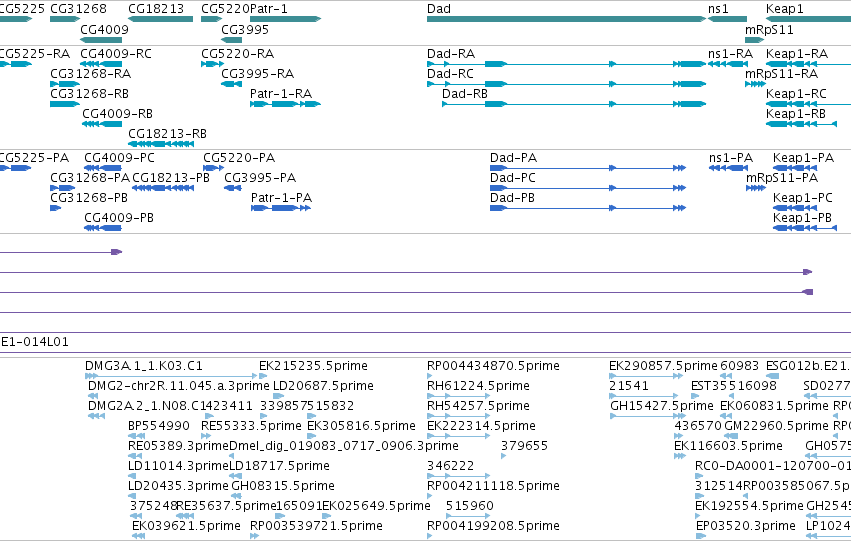Click transcript ns1-RA
This screenshot has width=851, height=541.
click(728, 64)
